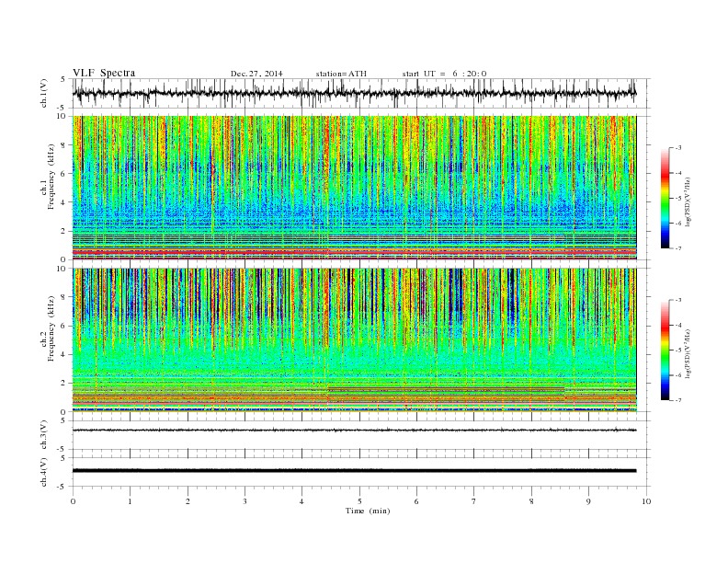Click the thick ch.4 voltage trace
The width and height of the screenshot is (728, 563).
(x=354, y=471)
